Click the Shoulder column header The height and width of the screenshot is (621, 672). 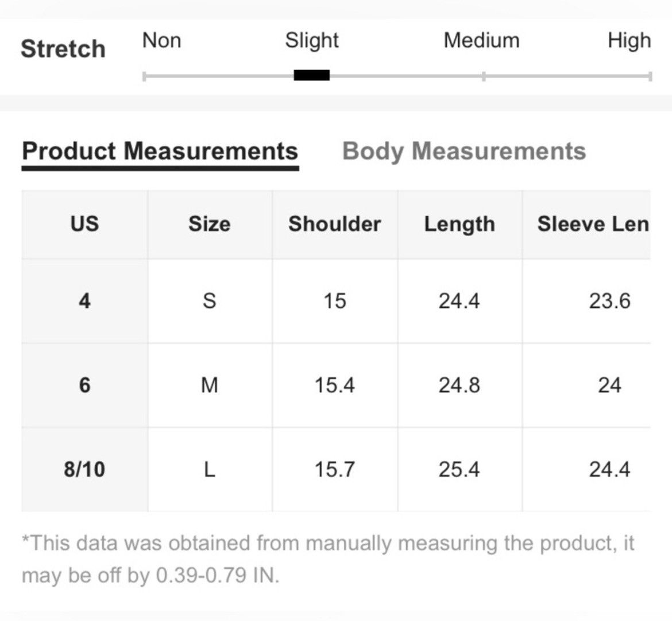click(x=335, y=224)
